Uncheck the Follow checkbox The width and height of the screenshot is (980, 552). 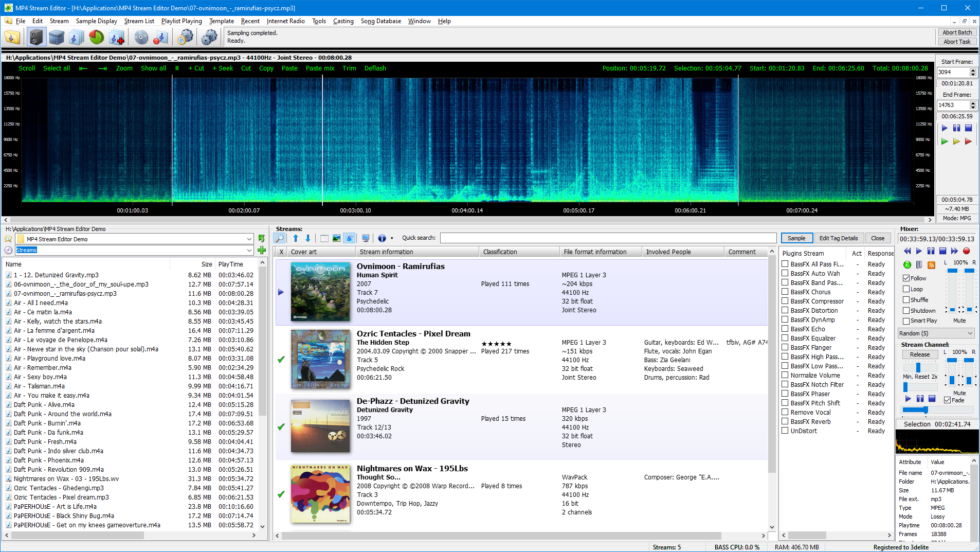click(906, 278)
